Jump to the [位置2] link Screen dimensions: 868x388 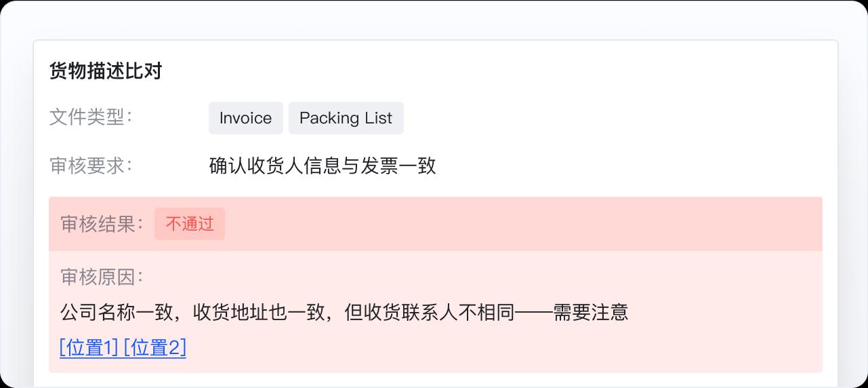[155, 347]
